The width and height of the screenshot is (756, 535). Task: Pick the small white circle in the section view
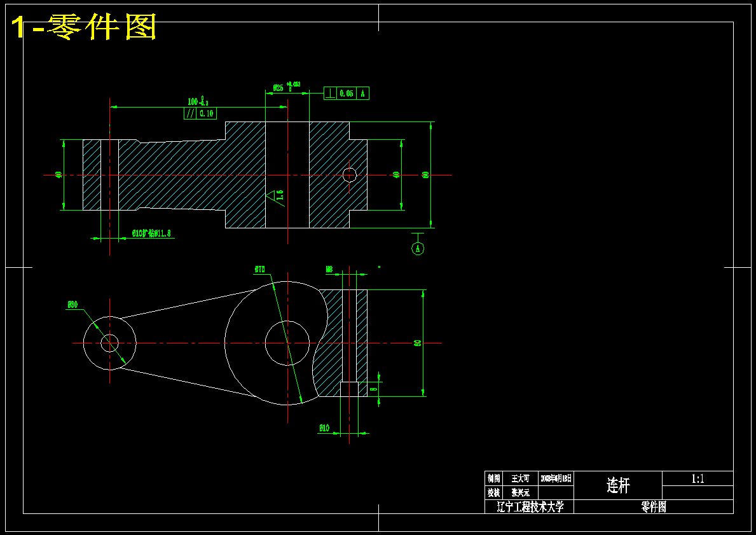tap(350, 175)
